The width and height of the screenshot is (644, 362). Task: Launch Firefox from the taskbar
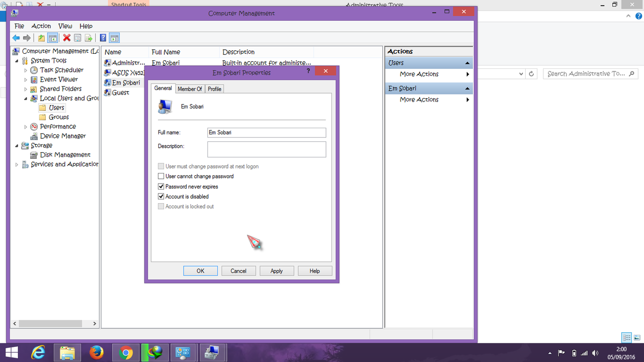pos(96,352)
